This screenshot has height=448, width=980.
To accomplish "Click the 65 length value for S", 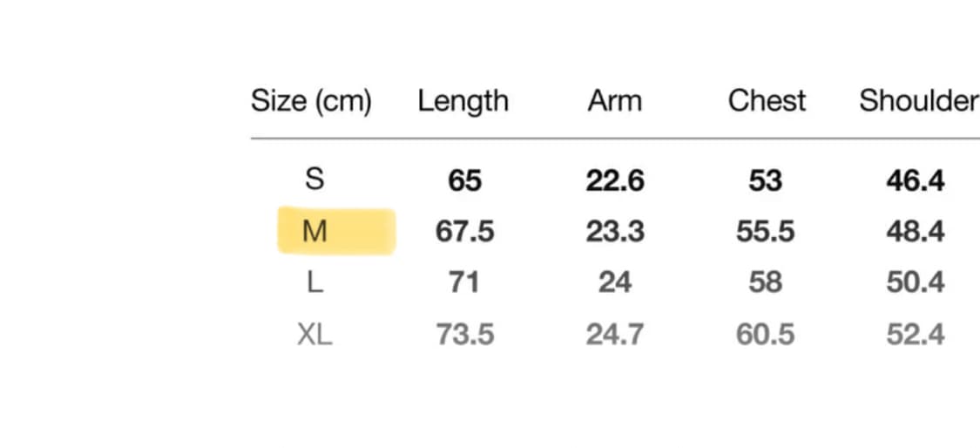I will (464, 180).
